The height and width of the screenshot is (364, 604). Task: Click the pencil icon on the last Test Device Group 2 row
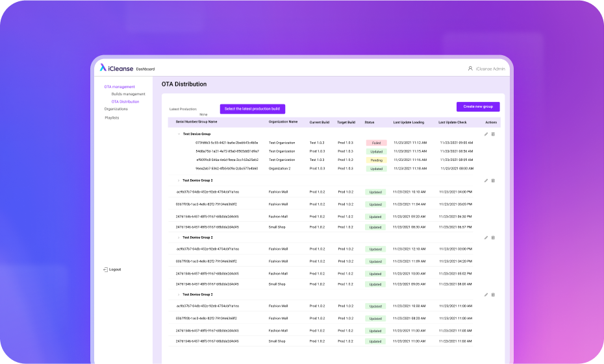486,295
